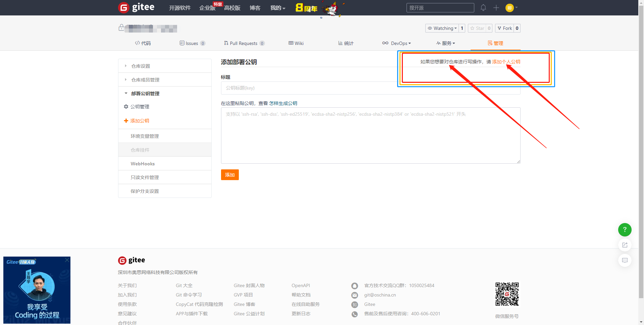Click the CopyCat 代码克隆检测 footer link
The height and width of the screenshot is (325, 644).
pyautogui.click(x=199, y=304)
